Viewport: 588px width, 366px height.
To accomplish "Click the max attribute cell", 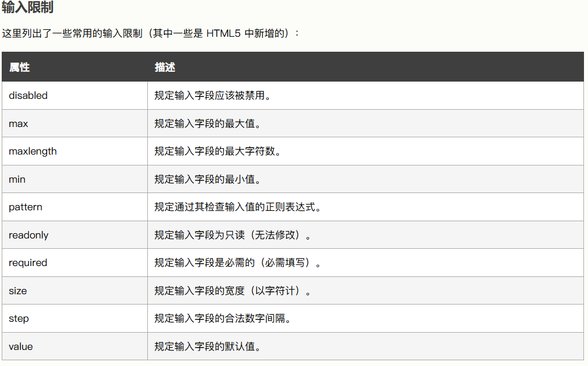I will (18, 124).
